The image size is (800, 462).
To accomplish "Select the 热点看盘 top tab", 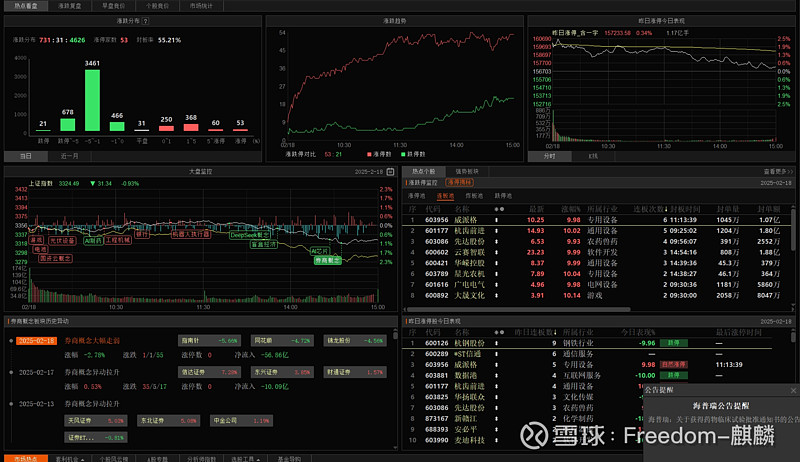I will pos(26,6).
